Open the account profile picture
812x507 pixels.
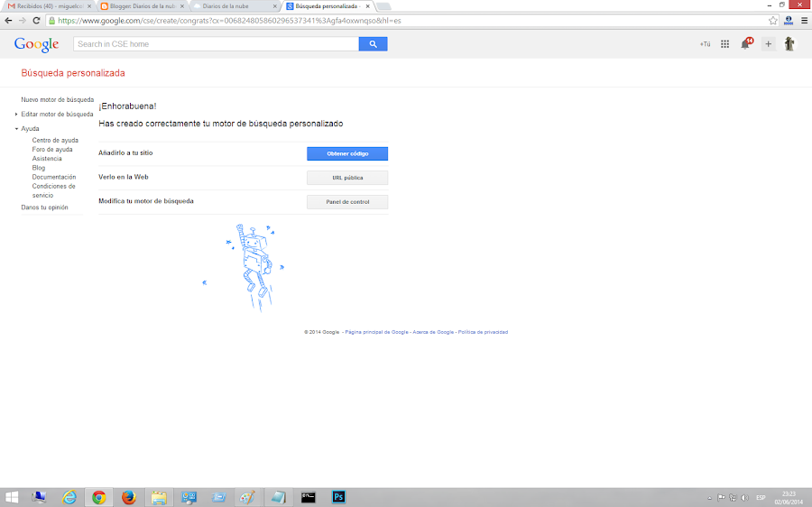coord(789,44)
